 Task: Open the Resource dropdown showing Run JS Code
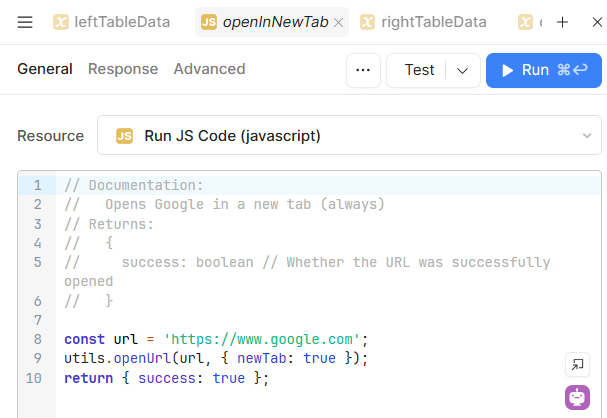[349, 135]
